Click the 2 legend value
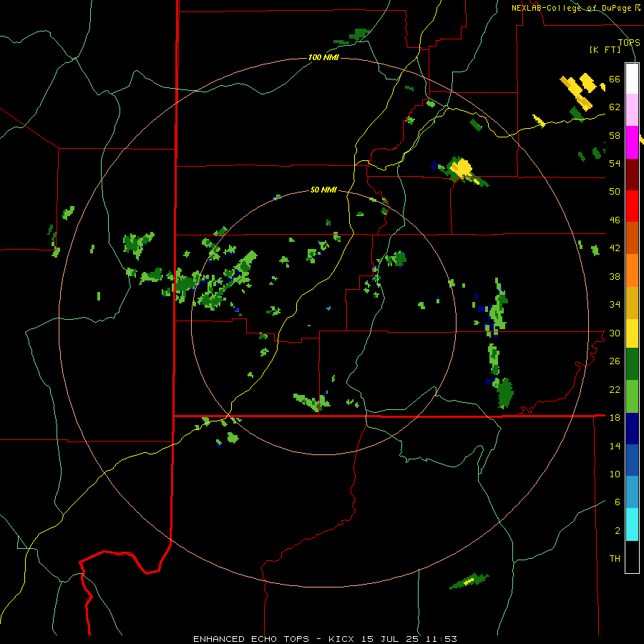644x644 pixels. coord(618,531)
